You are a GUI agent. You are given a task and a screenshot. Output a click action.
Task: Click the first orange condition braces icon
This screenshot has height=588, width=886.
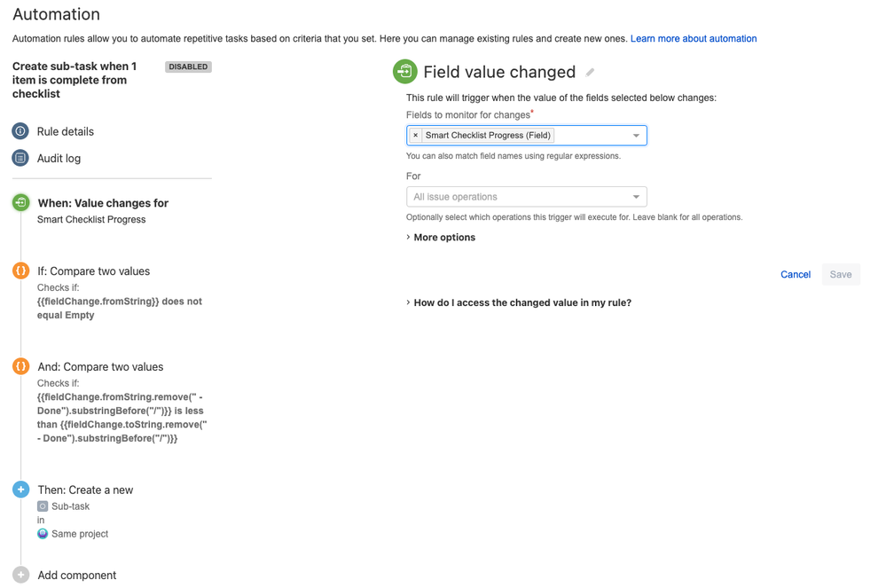(21, 270)
